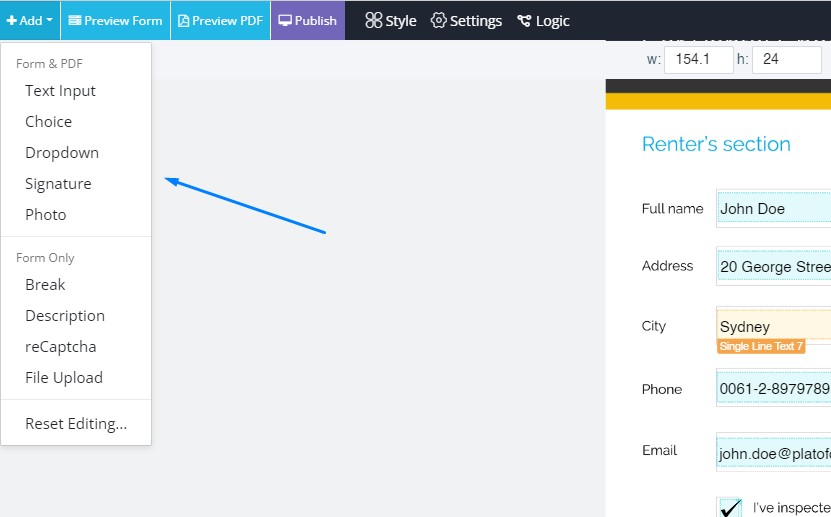Click the Add dropdown button

click(x=30, y=20)
